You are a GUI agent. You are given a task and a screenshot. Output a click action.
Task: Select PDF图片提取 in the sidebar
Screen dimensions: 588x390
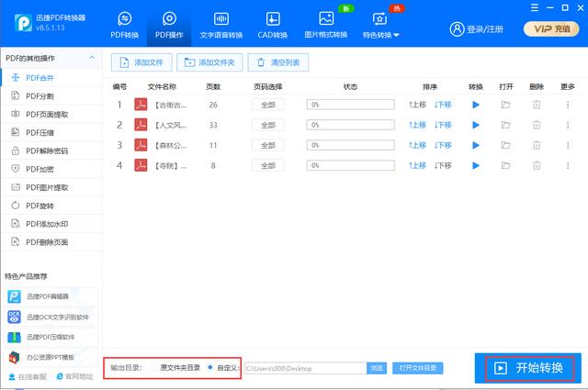51,187
